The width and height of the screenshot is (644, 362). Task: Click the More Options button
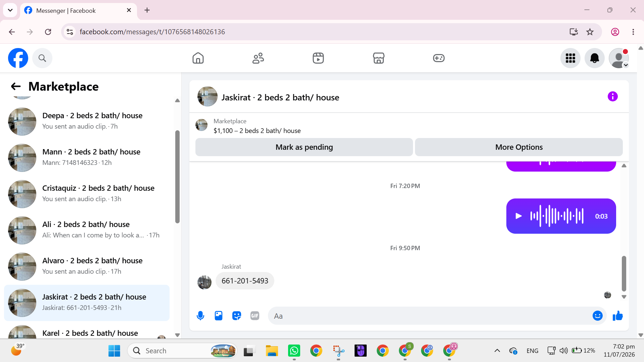(519, 147)
